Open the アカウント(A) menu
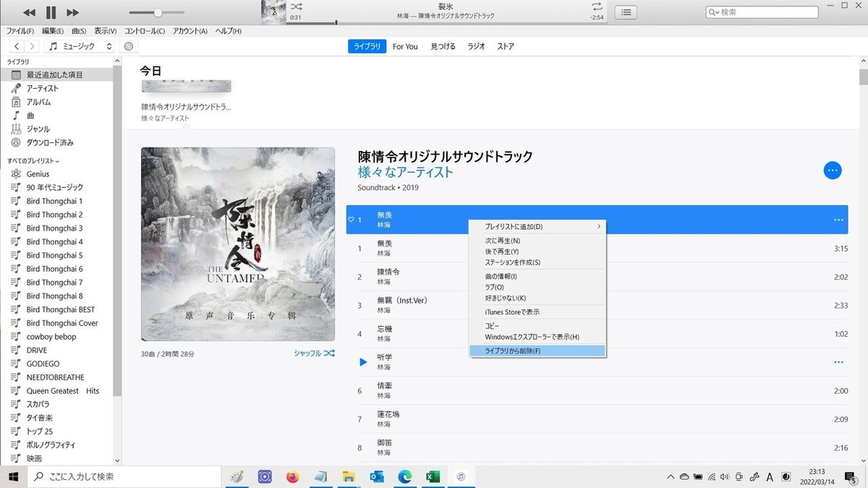868x488 pixels. pos(190,31)
